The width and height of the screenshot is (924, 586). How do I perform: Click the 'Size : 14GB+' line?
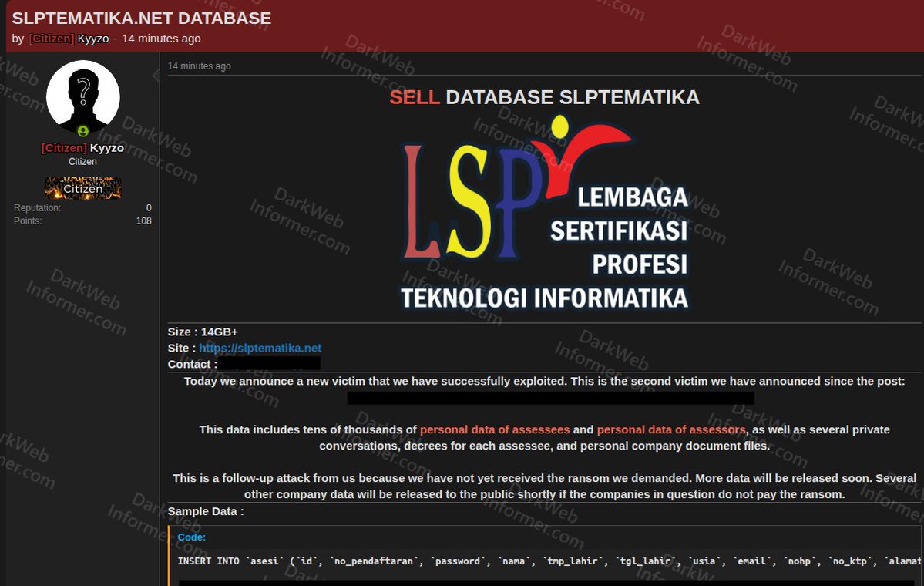point(203,332)
